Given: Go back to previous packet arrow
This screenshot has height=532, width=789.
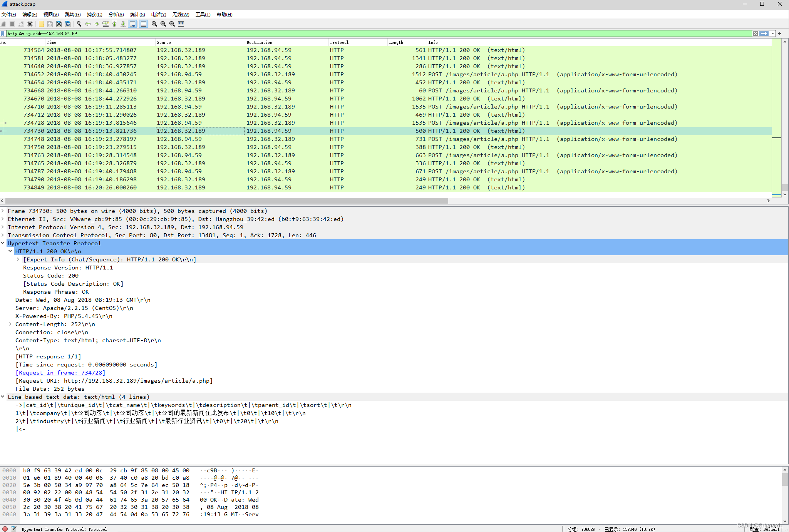Looking at the screenshot, I should click(88, 24).
